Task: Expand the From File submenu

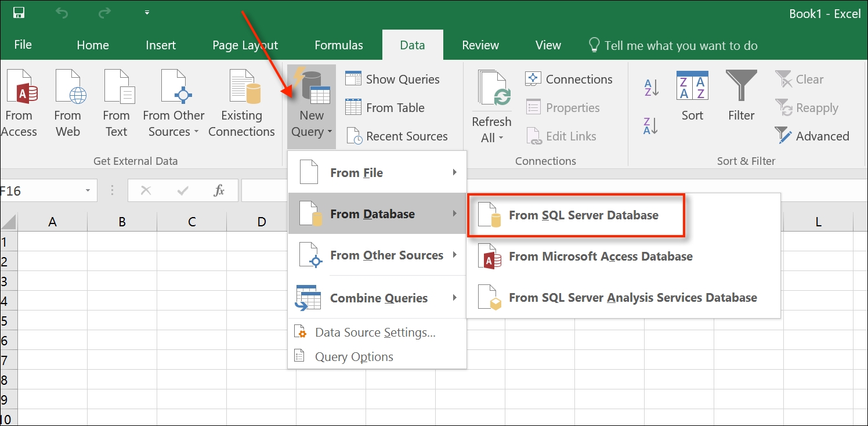Action: pyautogui.click(x=377, y=172)
